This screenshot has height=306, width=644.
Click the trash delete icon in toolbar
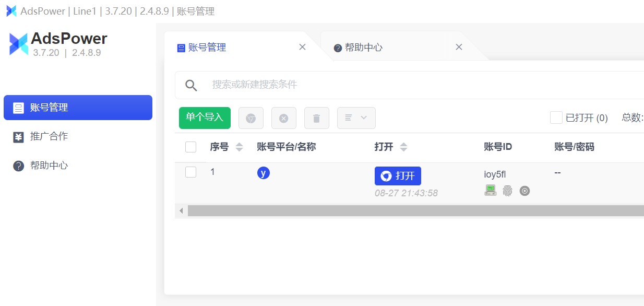pos(317,118)
